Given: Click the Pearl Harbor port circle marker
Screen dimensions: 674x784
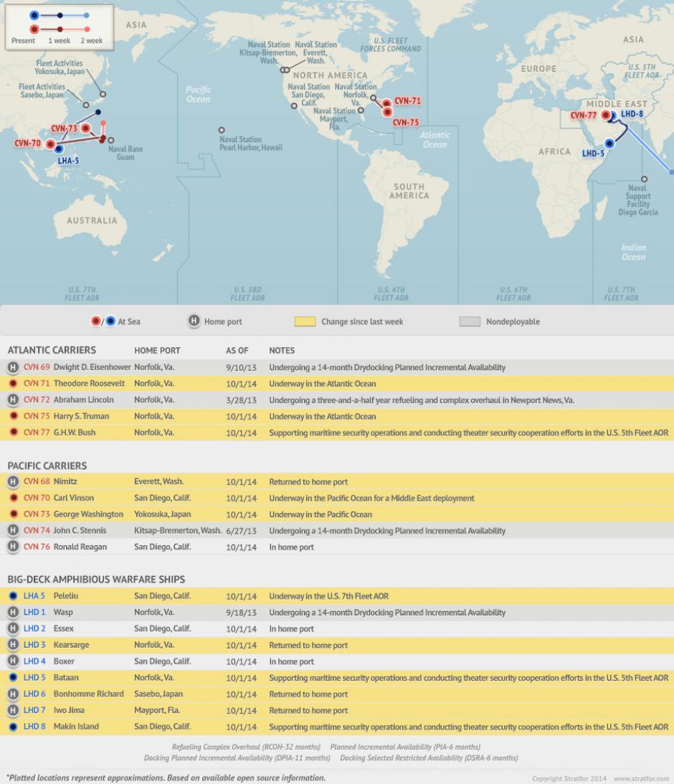Looking at the screenshot, I should pos(222,130).
